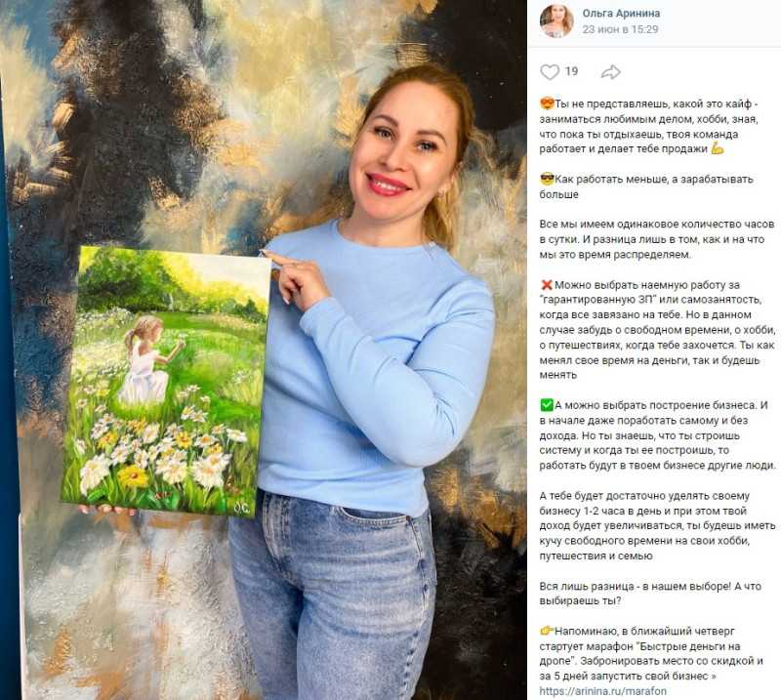The width and height of the screenshot is (781, 700).
Task: Click the paragraph starting with Все мы имеем
Action: point(656,239)
